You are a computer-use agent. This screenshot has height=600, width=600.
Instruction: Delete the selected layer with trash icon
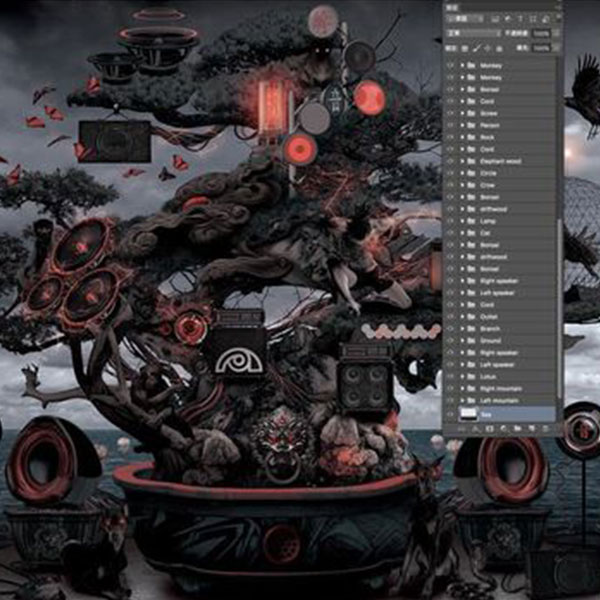click(546, 429)
